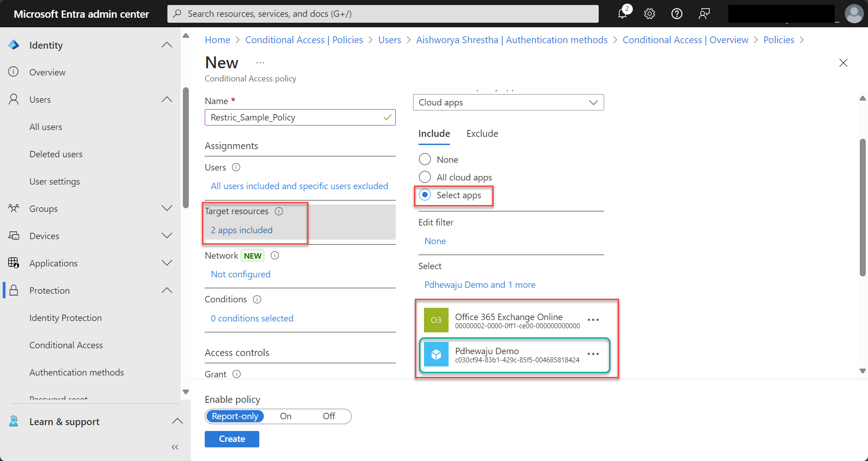Open the ellipsis menu beside New title
Screen dimensions: 868x461
tap(260, 63)
